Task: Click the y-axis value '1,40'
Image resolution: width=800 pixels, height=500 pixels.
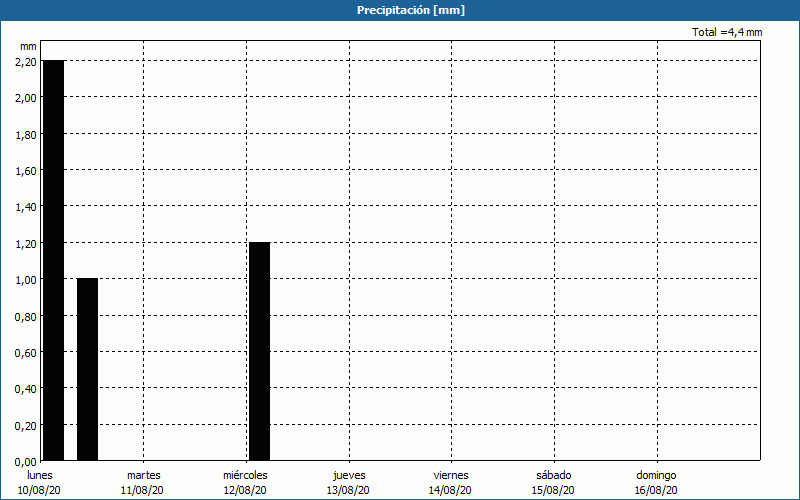Action: tap(26, 207)
